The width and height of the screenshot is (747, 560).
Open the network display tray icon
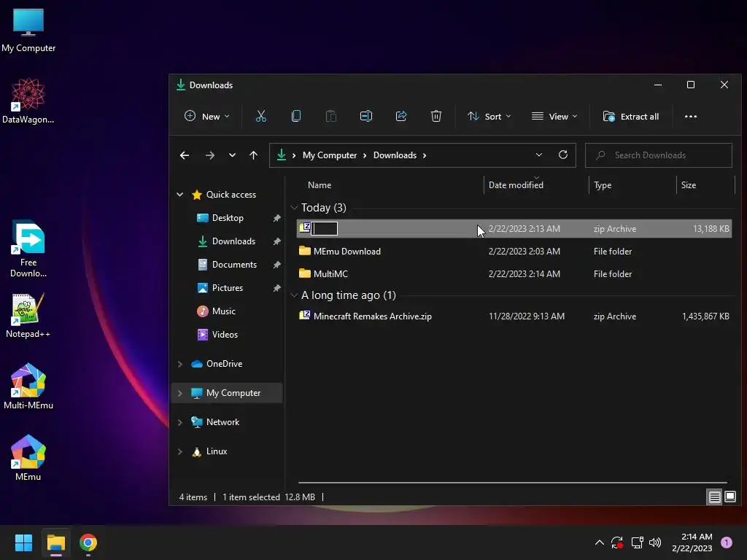pyautogui.click(x=637, y=542)
